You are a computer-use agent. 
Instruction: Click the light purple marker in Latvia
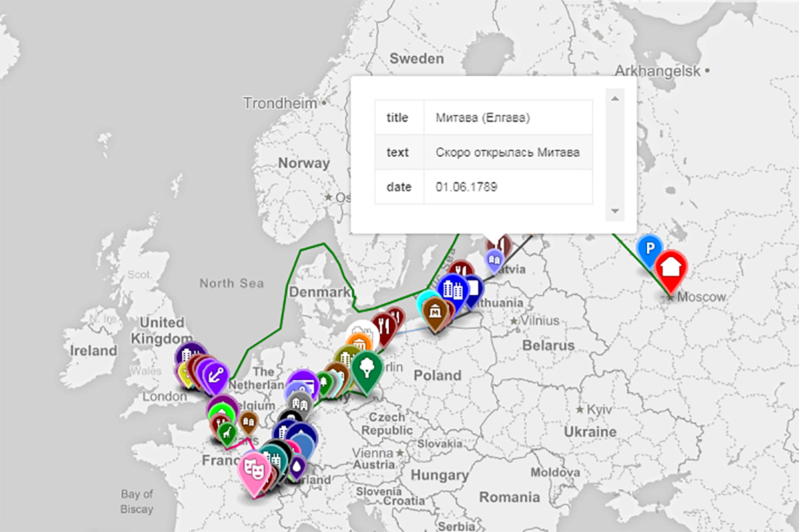493,258
